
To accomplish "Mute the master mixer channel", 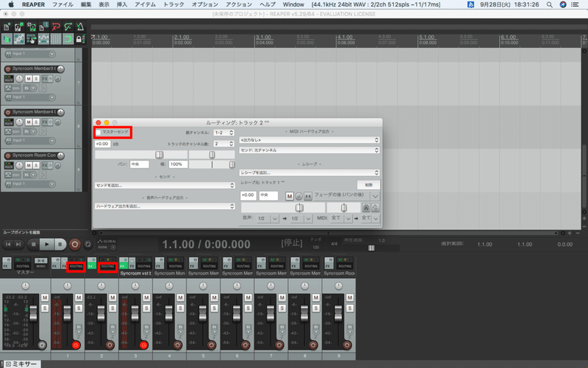I will tap(45, 298).
